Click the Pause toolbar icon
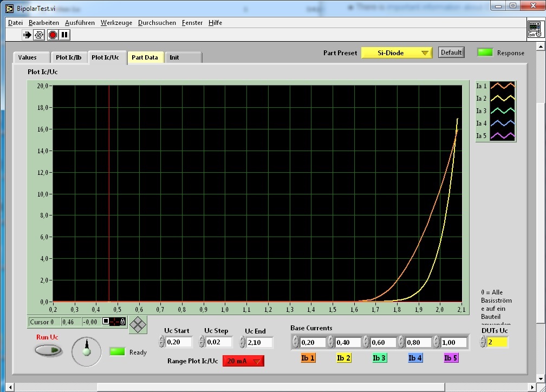Viewport: 546px width, 392px height. click(64, 35)
